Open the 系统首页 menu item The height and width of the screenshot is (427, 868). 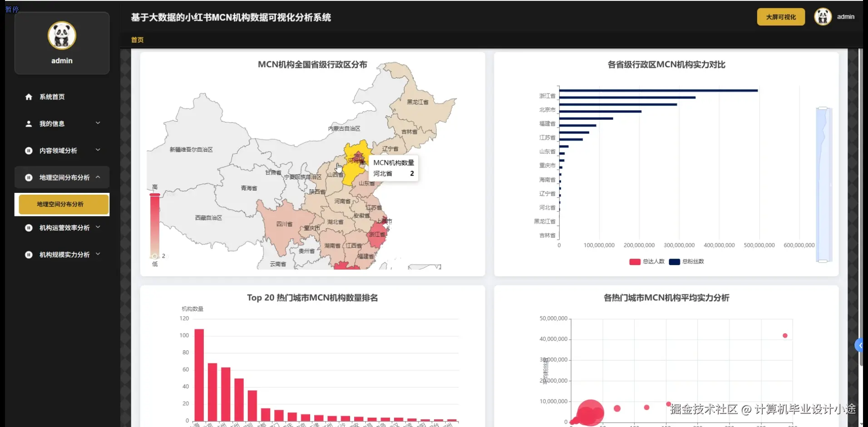click(62, 97)
